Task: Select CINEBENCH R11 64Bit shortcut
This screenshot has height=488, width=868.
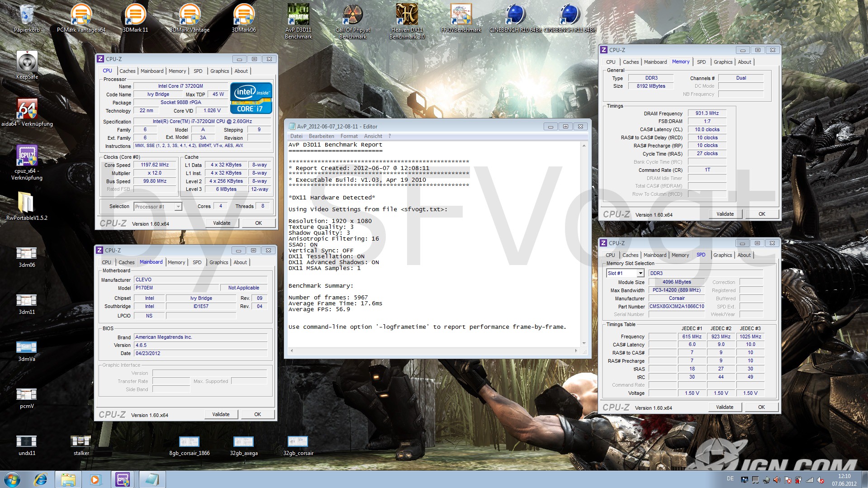Action: point(569,18)
